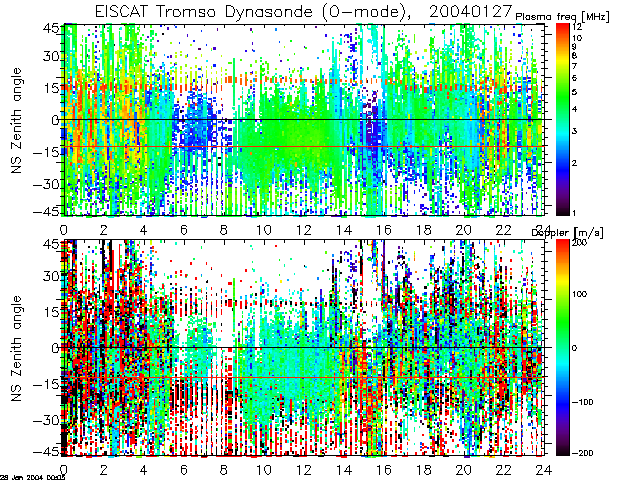Click the '5' tick on plasma frequency colorbar
Viewport: 640px width, 480px height.
click(x=574, y=92)
